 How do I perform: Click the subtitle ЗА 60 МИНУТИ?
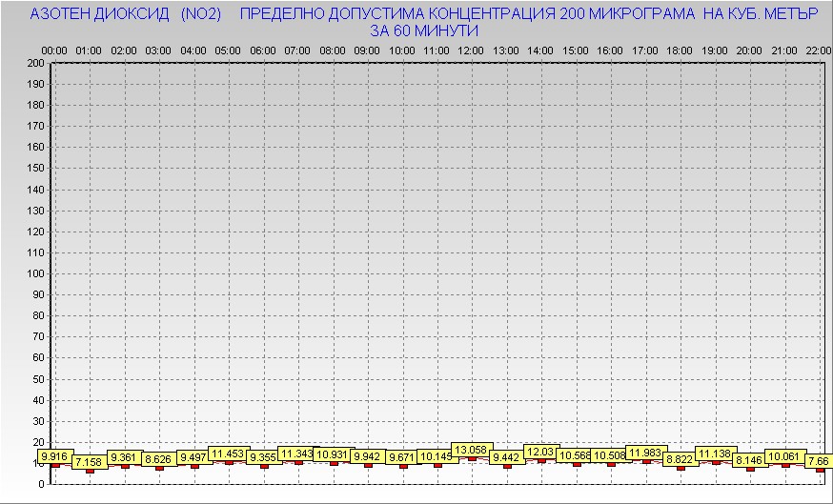(424, 30)
